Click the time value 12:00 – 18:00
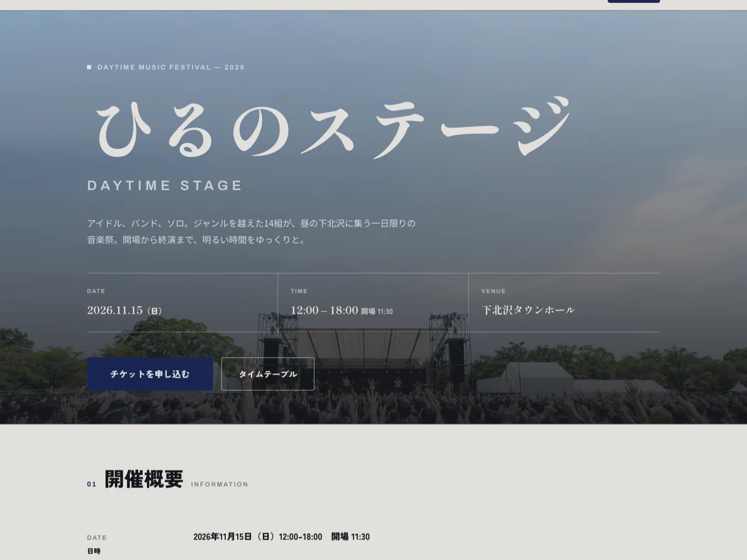Image resolution: width=747 pixels, height=560 pixels. tap(324, 310)
